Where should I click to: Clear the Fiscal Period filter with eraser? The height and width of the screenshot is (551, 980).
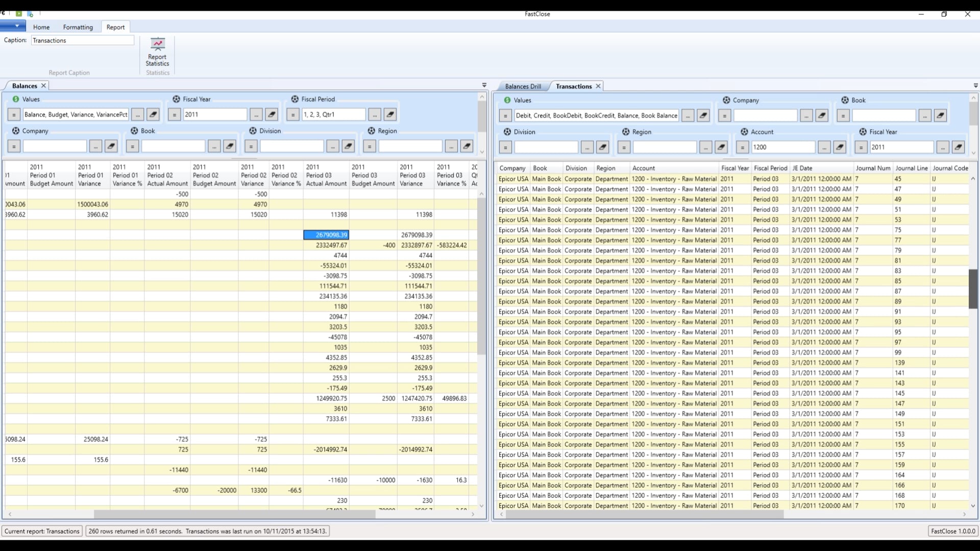(x=390, y=115)
